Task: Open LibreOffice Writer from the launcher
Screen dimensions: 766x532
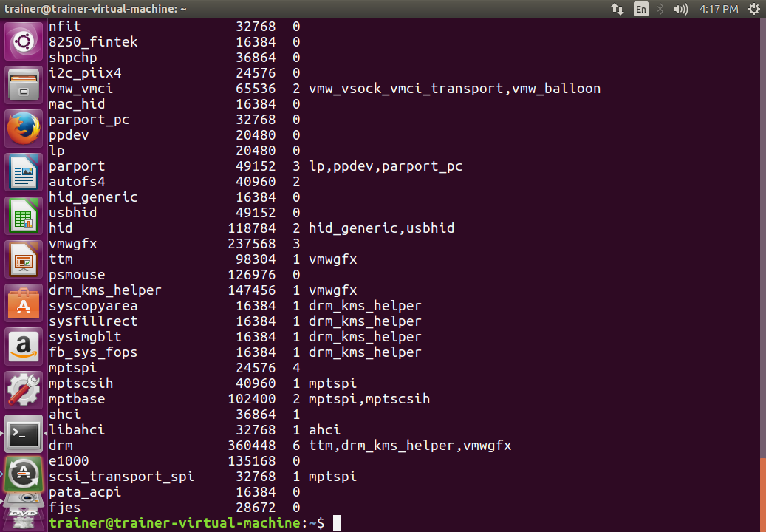Action: click(24, 172)
